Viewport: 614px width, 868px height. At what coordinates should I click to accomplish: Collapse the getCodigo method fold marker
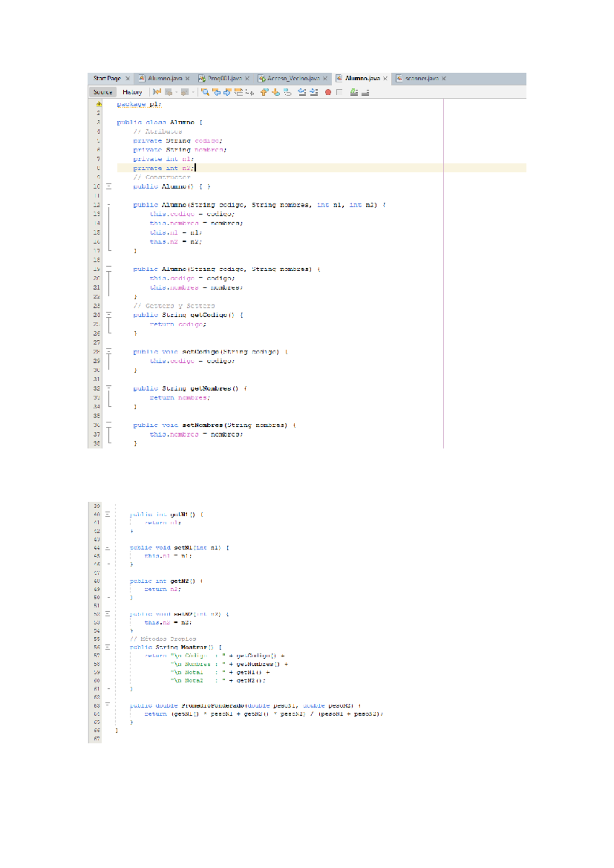tap(108, 315)
